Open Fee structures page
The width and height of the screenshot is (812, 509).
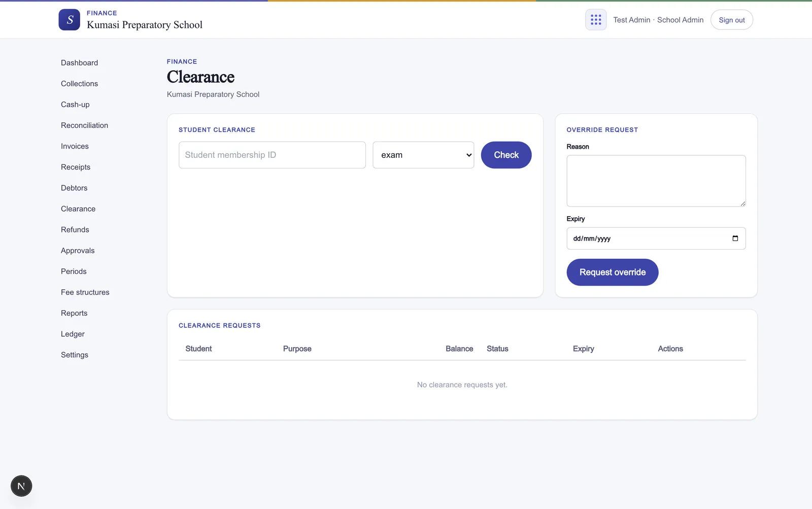85,292
